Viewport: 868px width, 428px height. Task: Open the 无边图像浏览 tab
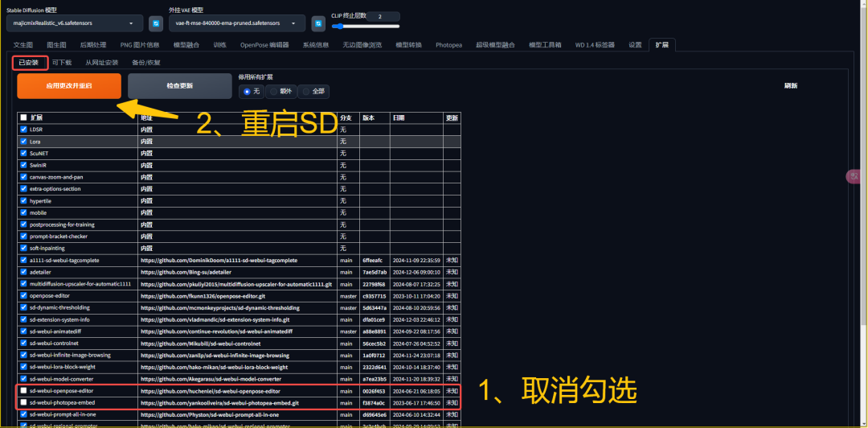pyautogui.click(x=362, y=45)
